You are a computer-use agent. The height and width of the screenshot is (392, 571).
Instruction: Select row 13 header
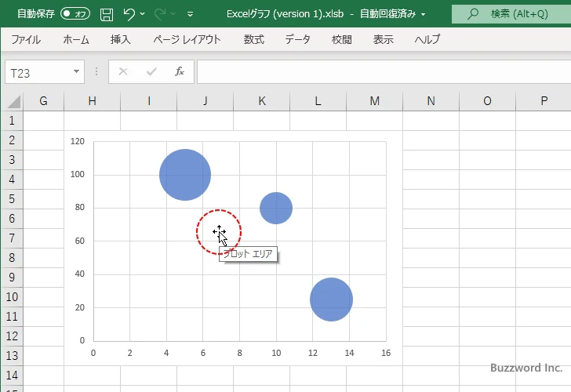point(12,355)
